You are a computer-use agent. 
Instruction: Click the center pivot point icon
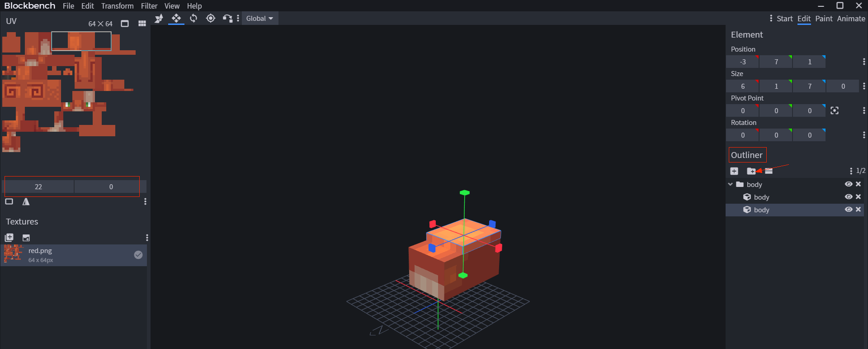tap(835, 110)
